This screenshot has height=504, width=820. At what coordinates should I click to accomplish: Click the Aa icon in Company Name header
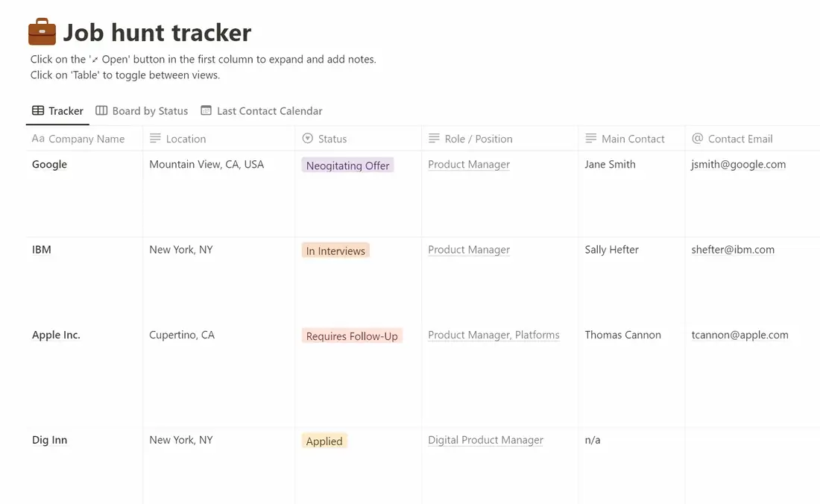(38, 139)
